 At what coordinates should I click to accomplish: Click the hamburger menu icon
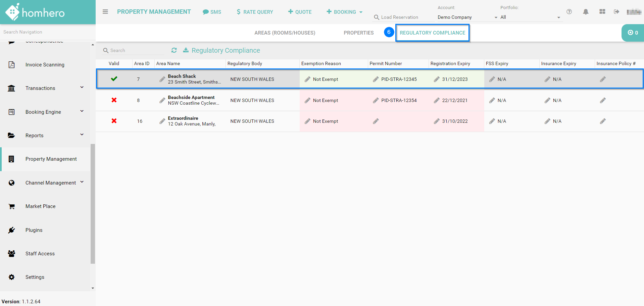pos(105,12)
